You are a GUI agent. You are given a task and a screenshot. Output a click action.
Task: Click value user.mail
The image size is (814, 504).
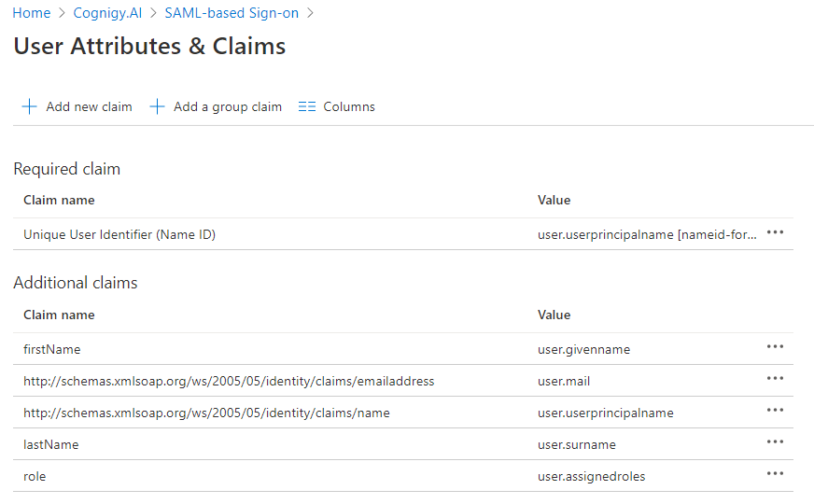(x=564, y=381)
